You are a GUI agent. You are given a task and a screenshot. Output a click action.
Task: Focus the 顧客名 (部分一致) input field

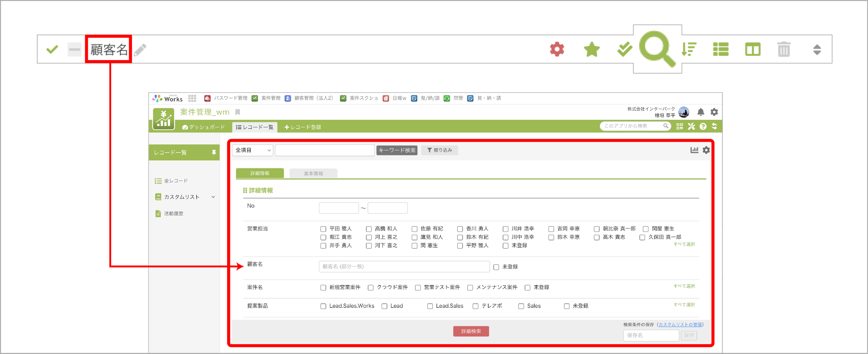tap(404, 267)
